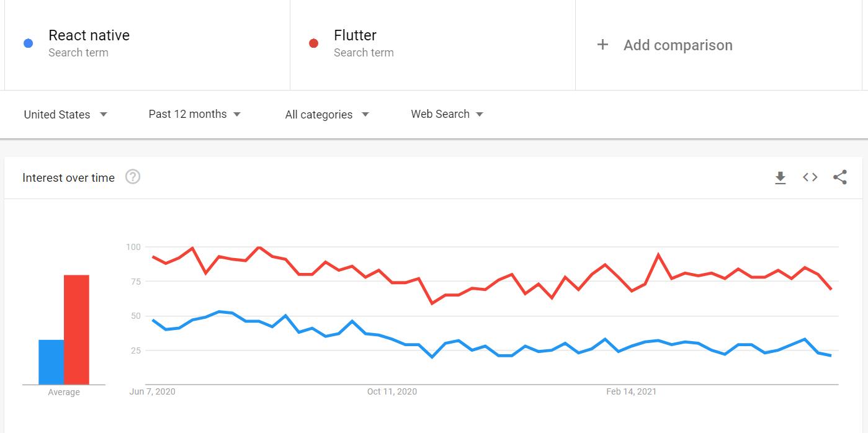
Task: Click the Feb 14, 2021 axis label
Action: click(631, 391)
